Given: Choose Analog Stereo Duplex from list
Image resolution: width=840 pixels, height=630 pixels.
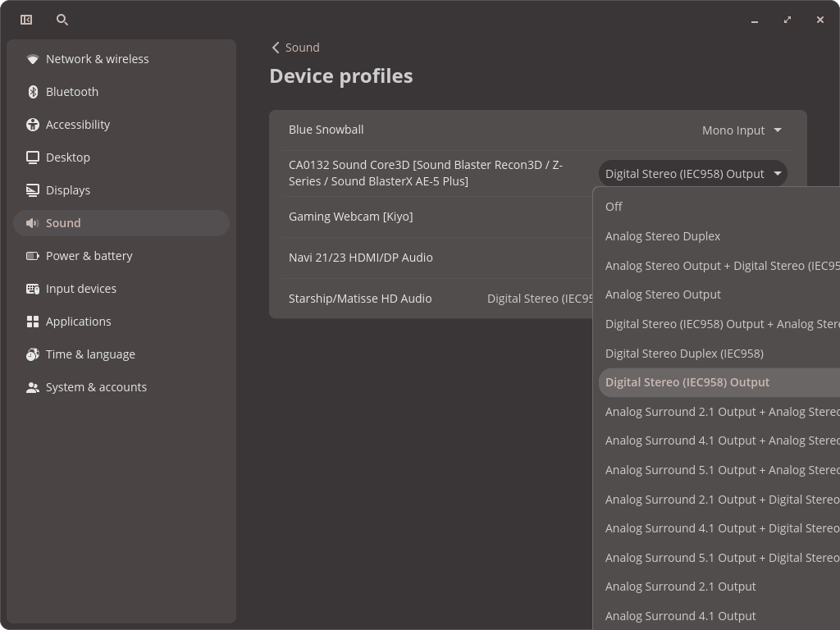Looking at the screenshot, I should 663,236.
